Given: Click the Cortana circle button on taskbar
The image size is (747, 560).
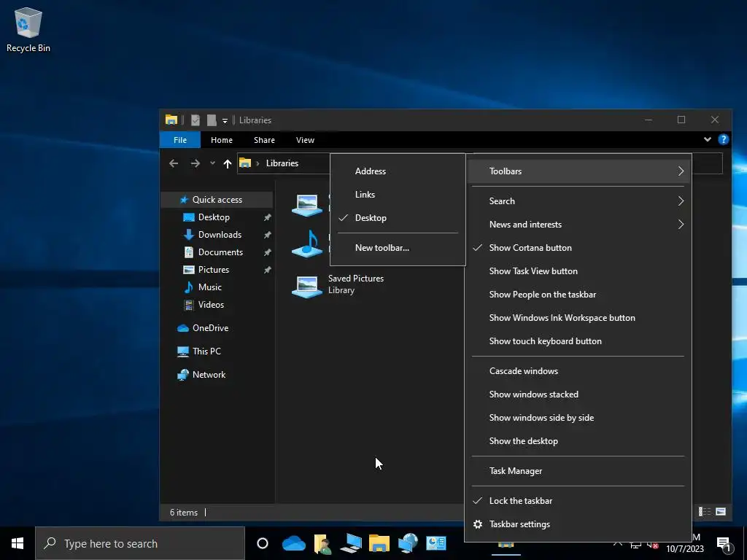Looking at the screenshot, I should [263, 543].
